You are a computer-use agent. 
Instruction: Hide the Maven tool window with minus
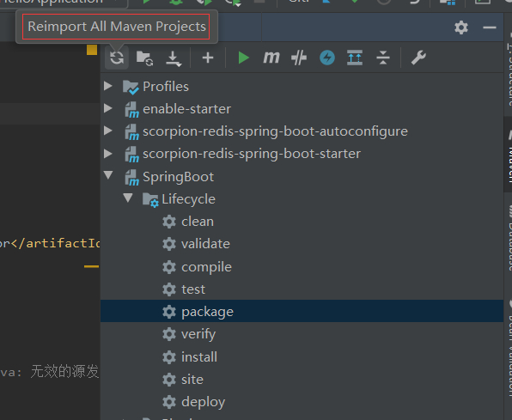tap(490, 27)
